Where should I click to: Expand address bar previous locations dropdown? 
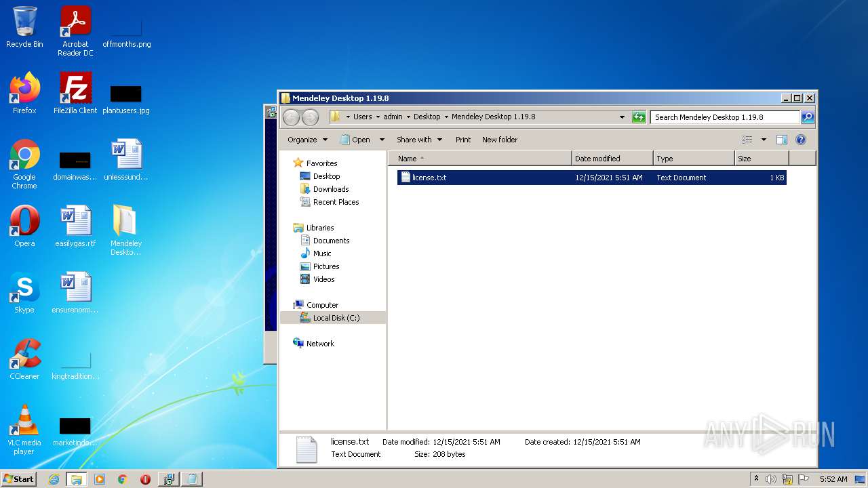[x=622, y=117]
